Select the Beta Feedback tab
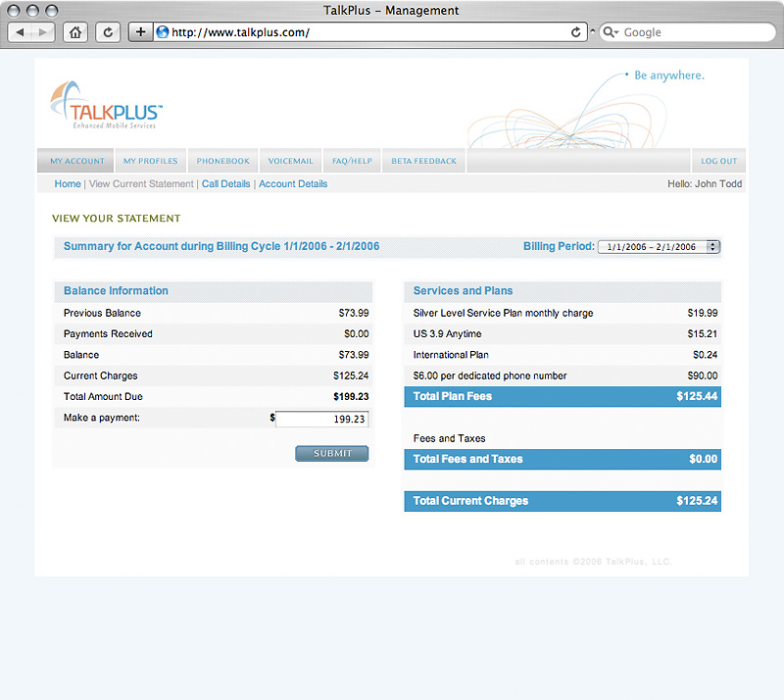Screen dimensions: 784x700 click(x=424, y=161)
